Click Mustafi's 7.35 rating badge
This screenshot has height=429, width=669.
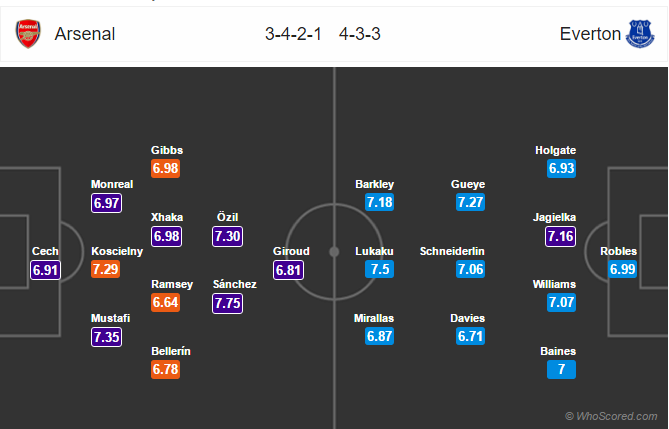click(x=106, y=337)
